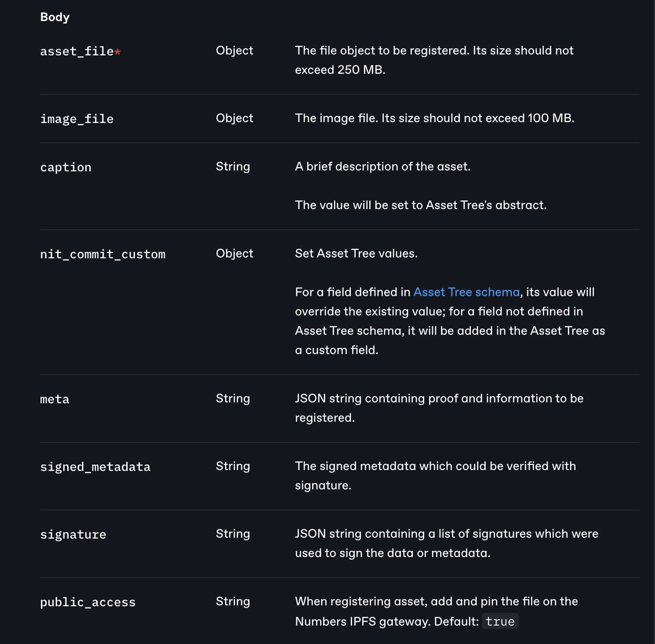
Task: Click the "A brief description of the asset." text
Action: tap(382, 166)
